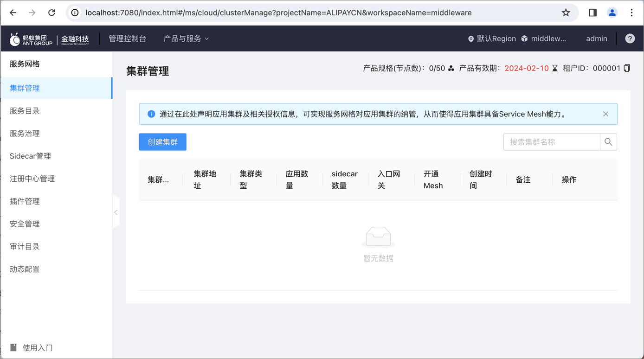
Task: Click the info icon in the banner
Action: pyautogui.click(x=151, y=114)
